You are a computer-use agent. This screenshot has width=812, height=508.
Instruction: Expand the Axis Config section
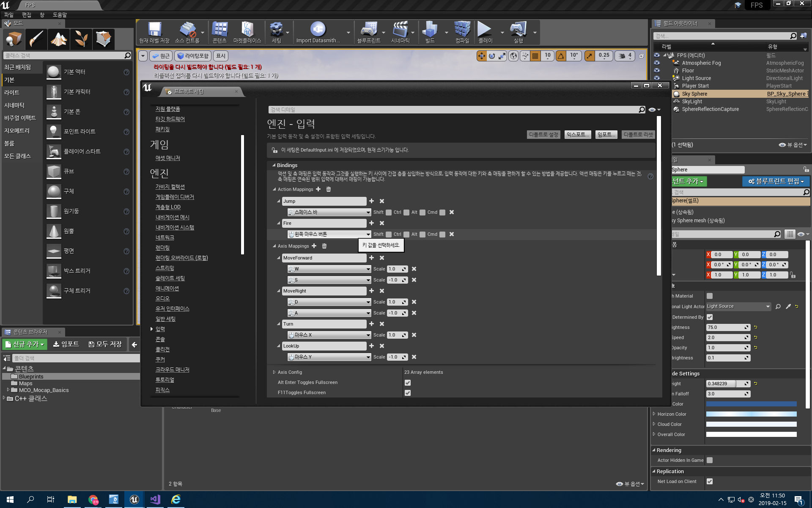[x=274, y=372]
